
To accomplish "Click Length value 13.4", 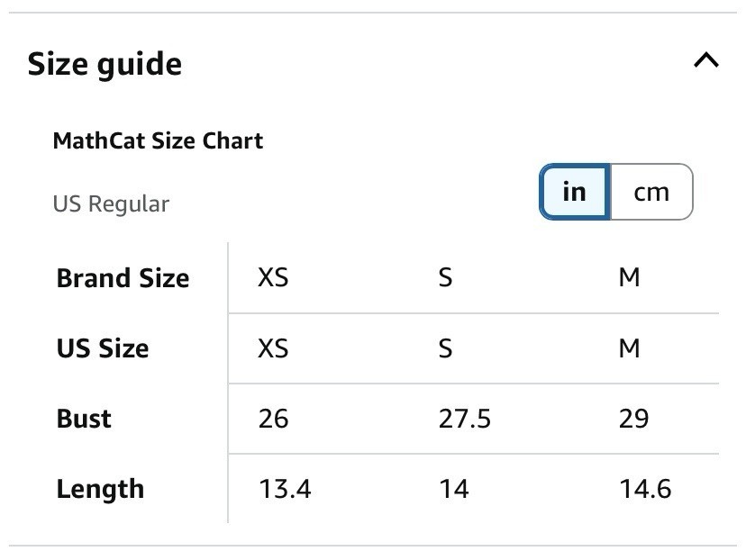I will coord(285,489).
